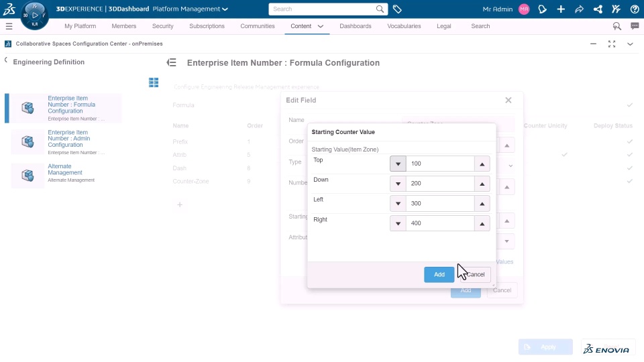Screen dimensions: 644x362
Task: Open the chat message icon
Action: pos(635,26)
